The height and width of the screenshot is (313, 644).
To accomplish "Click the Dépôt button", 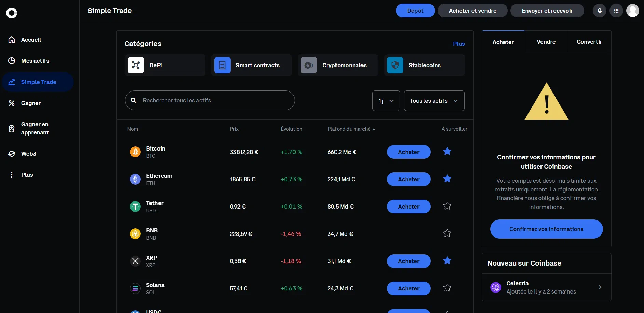I will (415, 11).
